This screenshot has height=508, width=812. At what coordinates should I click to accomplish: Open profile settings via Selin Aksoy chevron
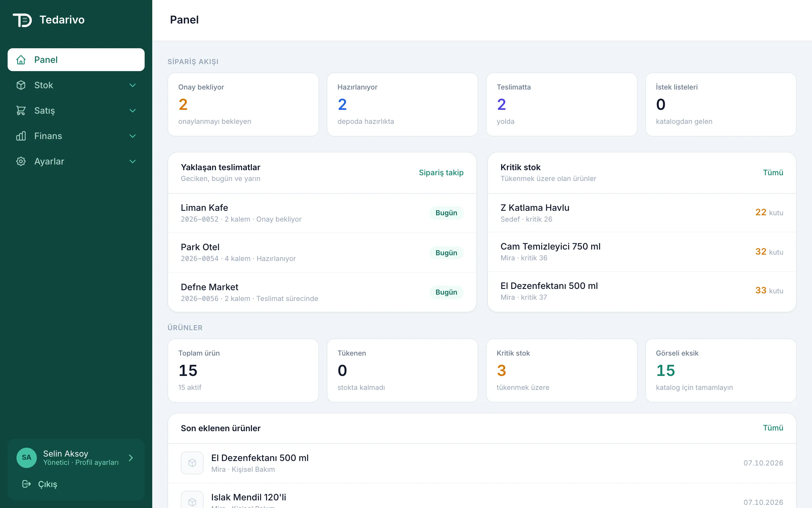[x=131, y=458]
